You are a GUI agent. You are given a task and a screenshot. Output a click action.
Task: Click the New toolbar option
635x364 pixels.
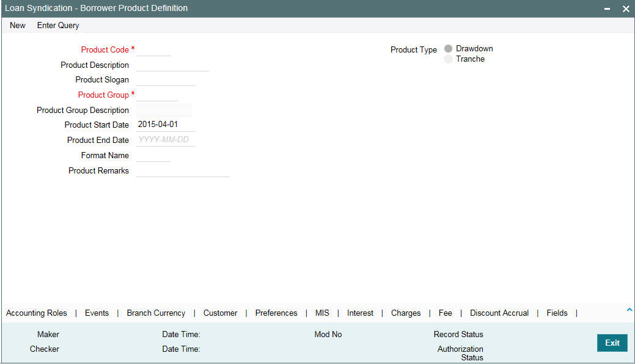pyautogui.click(x=17, y=25)
